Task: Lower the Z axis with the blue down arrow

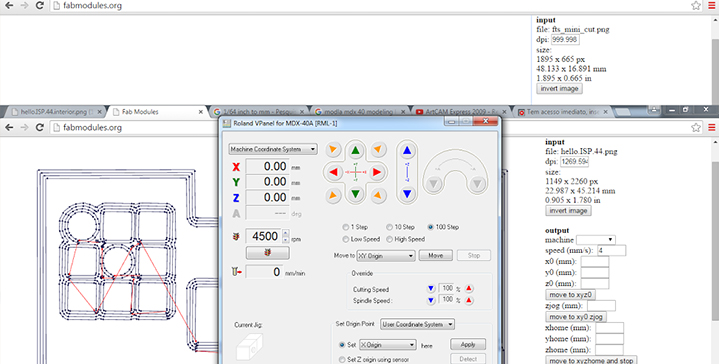Action: coord(407,194)
